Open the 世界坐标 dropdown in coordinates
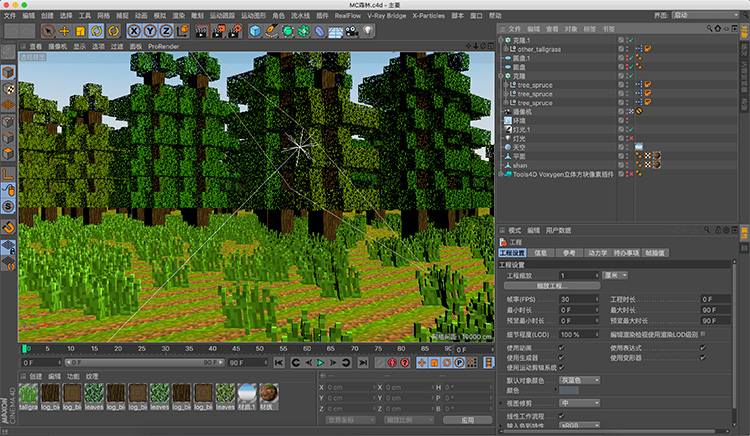Viewport: 750px width, 436px height. 351,420
